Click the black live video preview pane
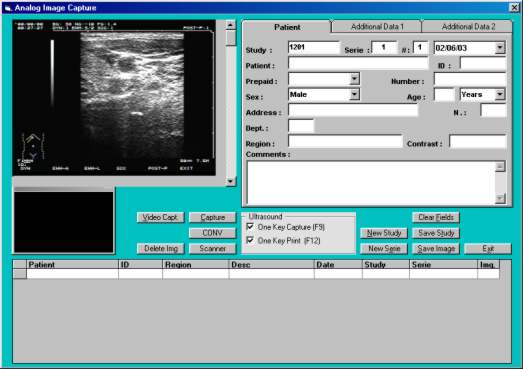 pos(63,222)
